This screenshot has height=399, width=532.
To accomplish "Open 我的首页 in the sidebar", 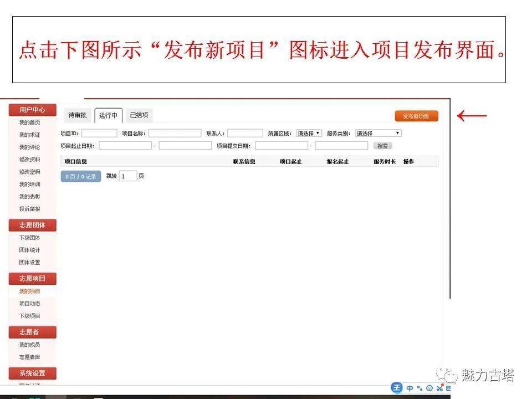I will 29,122.
